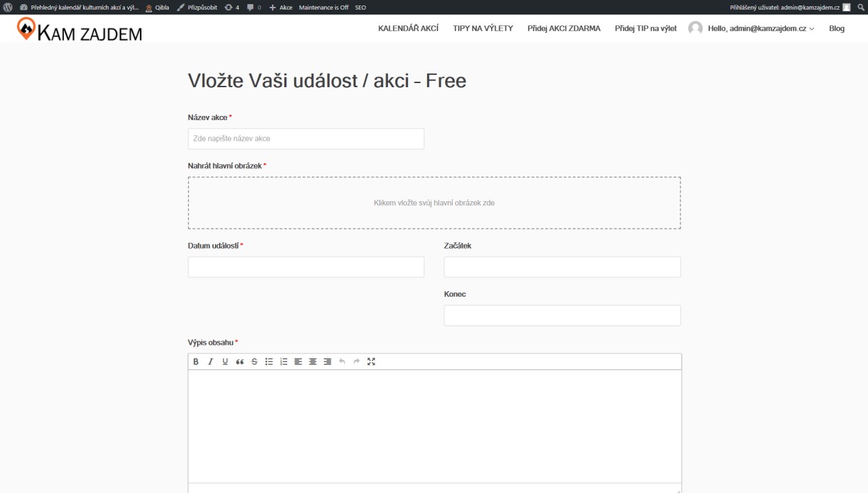Switch the editor to fullscreen mode
Viewport: 868px width, 493px height.
coord(372,362)
